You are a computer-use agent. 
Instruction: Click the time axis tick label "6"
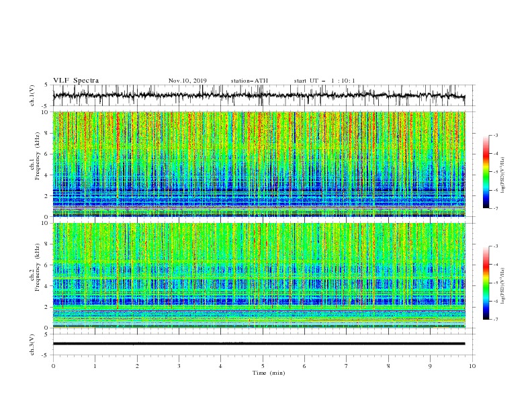point(304,366)
